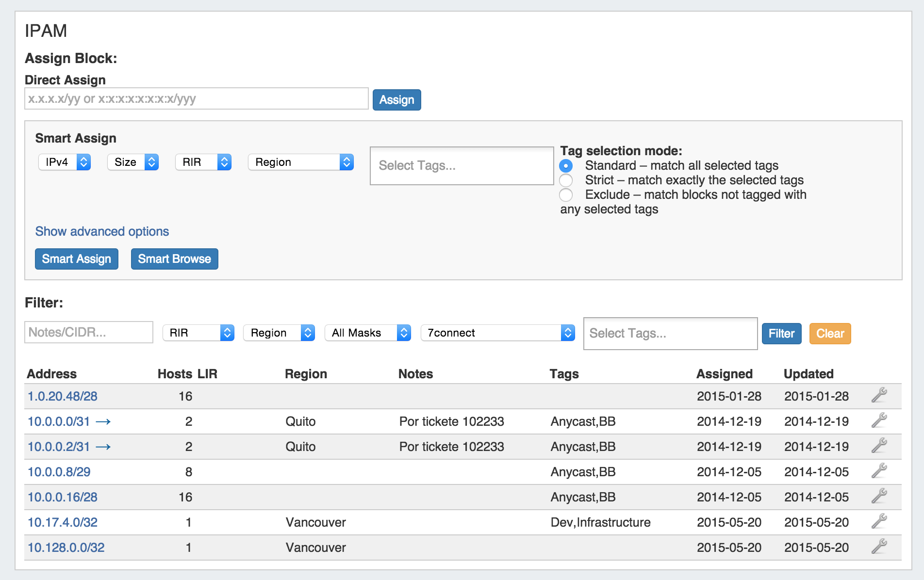Open address link 10.17.4.0/32
The image size is (924, 580).
[x=63, y=522]
